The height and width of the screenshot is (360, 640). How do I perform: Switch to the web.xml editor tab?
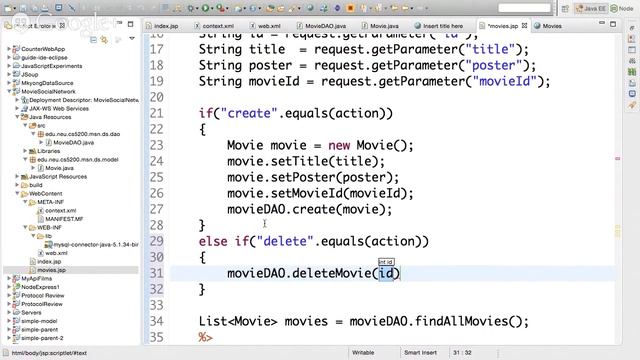[265, 26]
